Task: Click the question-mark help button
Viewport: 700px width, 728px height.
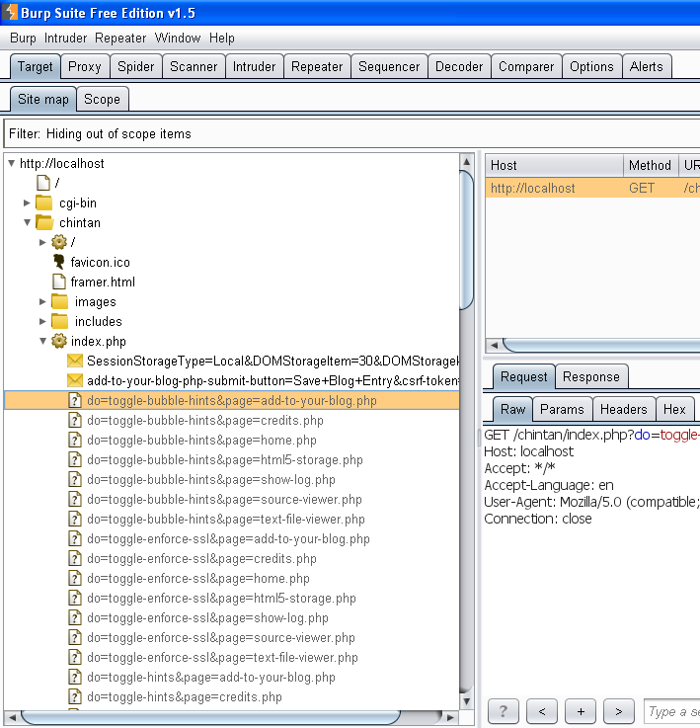Action: (503, 711)
